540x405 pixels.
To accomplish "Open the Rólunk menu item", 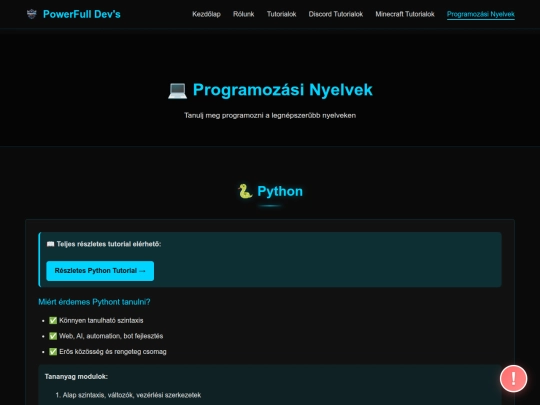I will 243,14.
